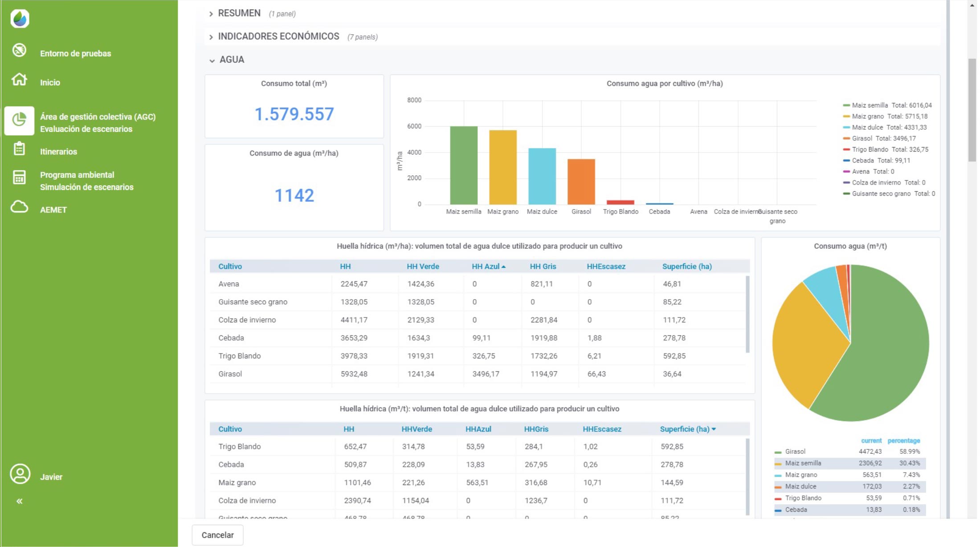This screenshot has height=547, width=980.
Task: Select Trigo Blando row in m³/t table
Action: point(477,446)
